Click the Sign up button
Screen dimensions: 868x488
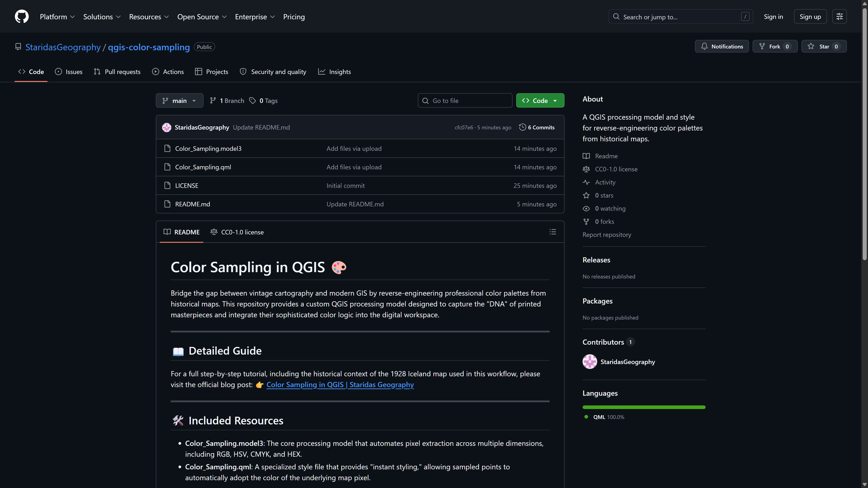[x=810, y=17]
